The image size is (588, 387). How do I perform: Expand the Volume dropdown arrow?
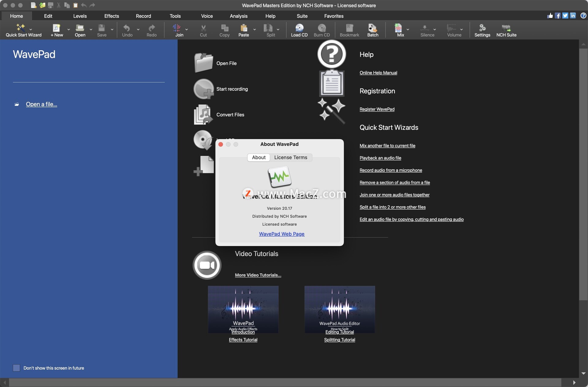(462, 30)
